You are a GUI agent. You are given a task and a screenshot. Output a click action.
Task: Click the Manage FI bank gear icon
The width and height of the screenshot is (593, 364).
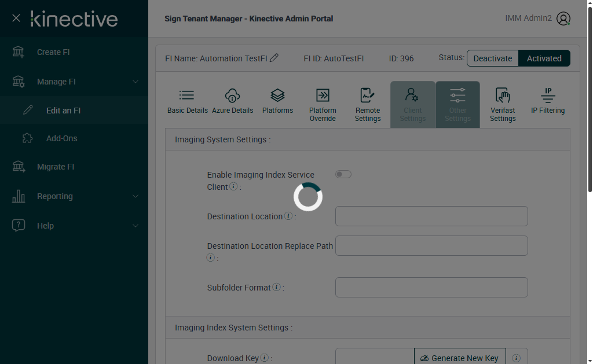pos(18,81)
